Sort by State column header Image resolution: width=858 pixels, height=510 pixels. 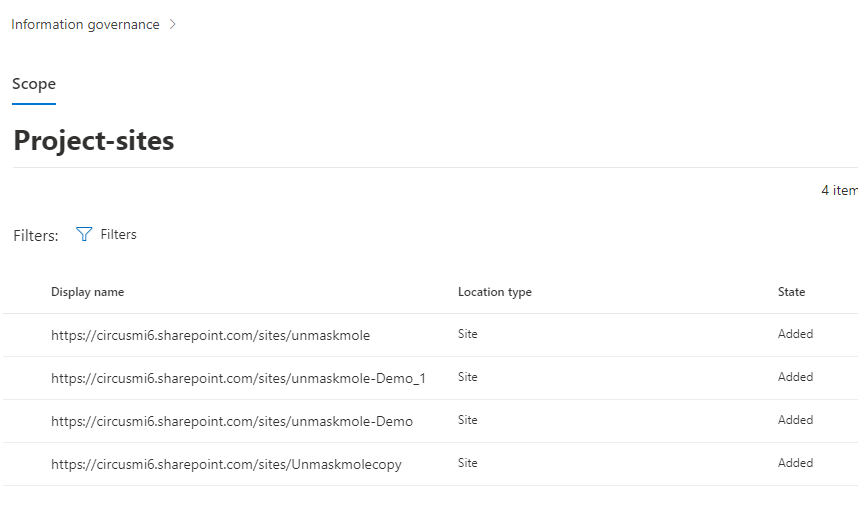[791, 292]
